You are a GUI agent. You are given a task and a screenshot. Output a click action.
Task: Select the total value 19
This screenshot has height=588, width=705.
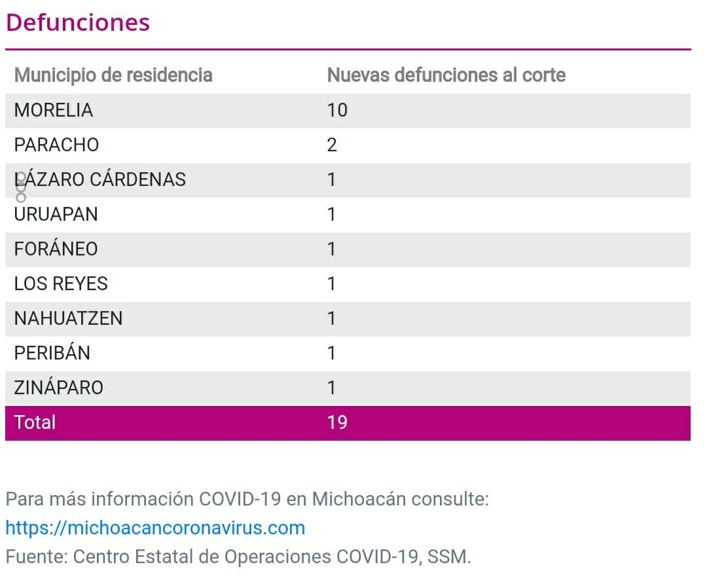(x=337, y=422)
